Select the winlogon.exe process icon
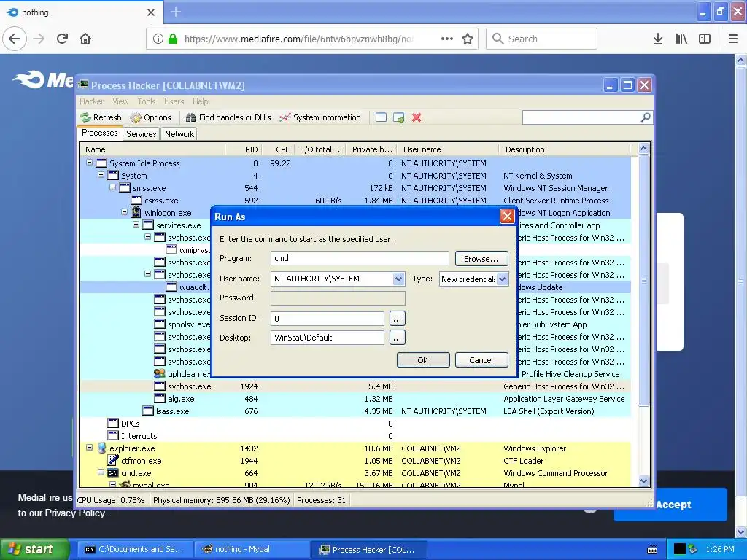 tap(136, 212)
